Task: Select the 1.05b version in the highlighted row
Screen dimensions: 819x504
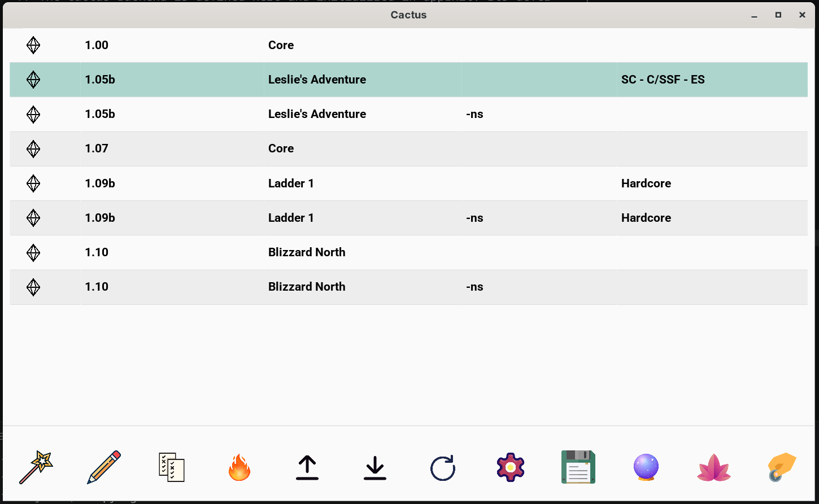Action: [x=100, y=80]
